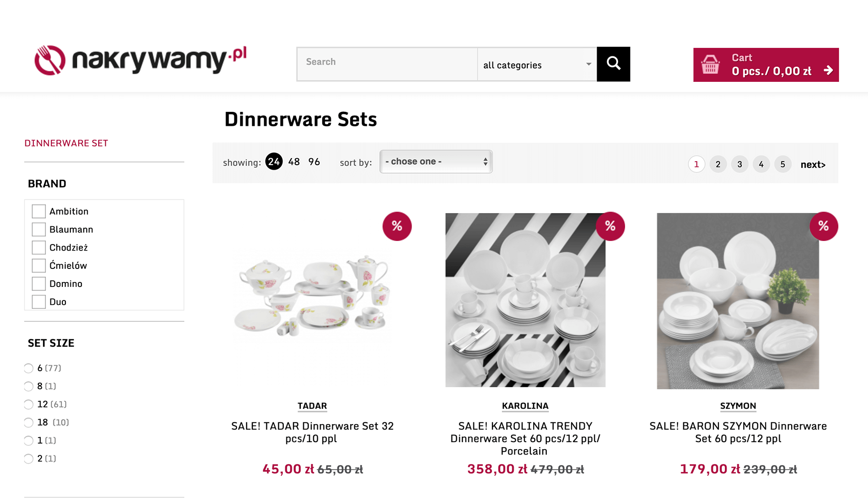The image size is (868, 499).
Task: Click the sale percent badge on TADAR set
Action: pos(397,226)
